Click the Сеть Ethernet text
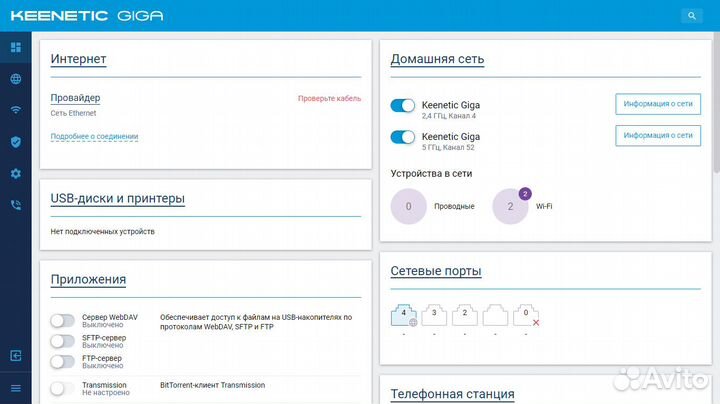 pos(73,113)
